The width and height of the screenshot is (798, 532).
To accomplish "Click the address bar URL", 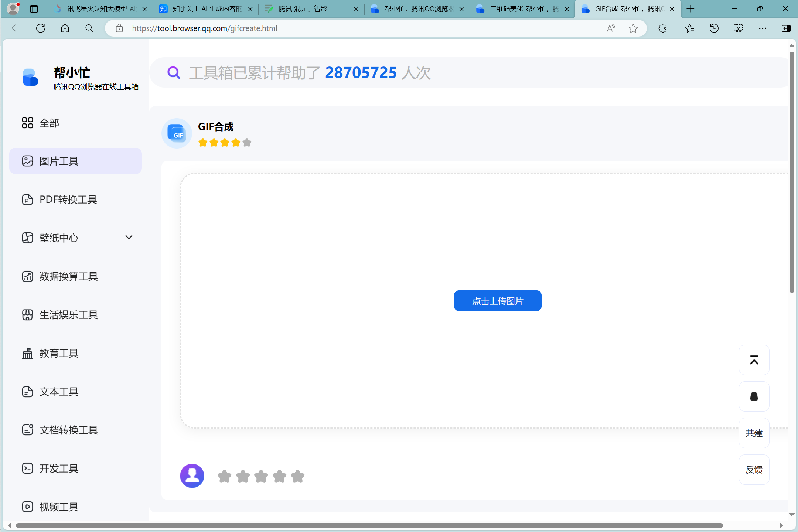I will click(x=205, y=28).
